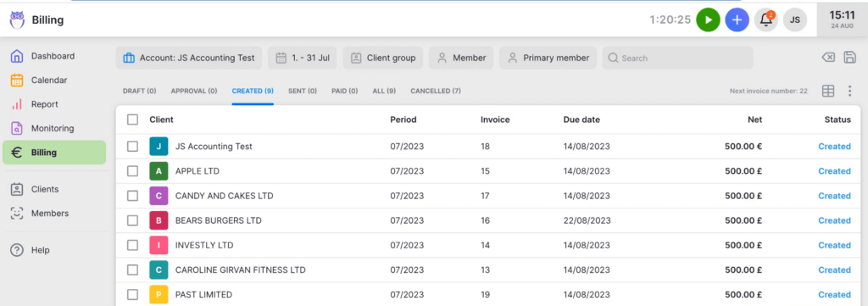Clear filters with the backspace icon
This screenshot has height=306, width=868.
click(828, 58)
